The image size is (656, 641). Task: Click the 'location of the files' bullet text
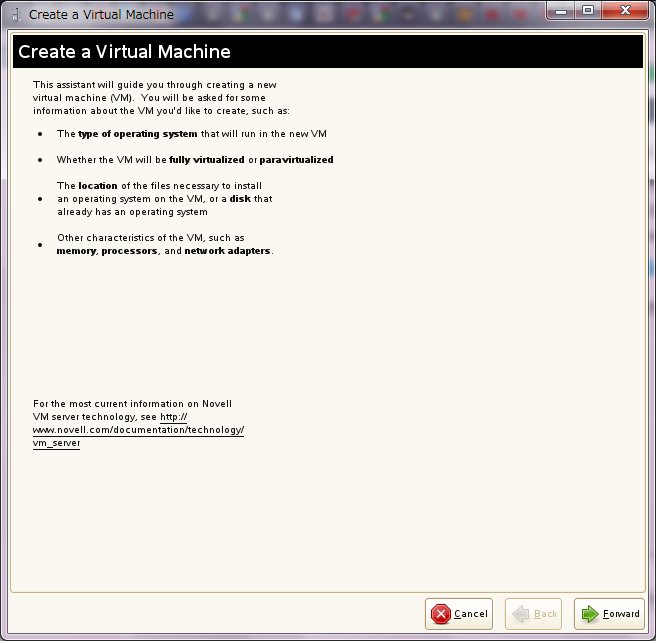164,199
